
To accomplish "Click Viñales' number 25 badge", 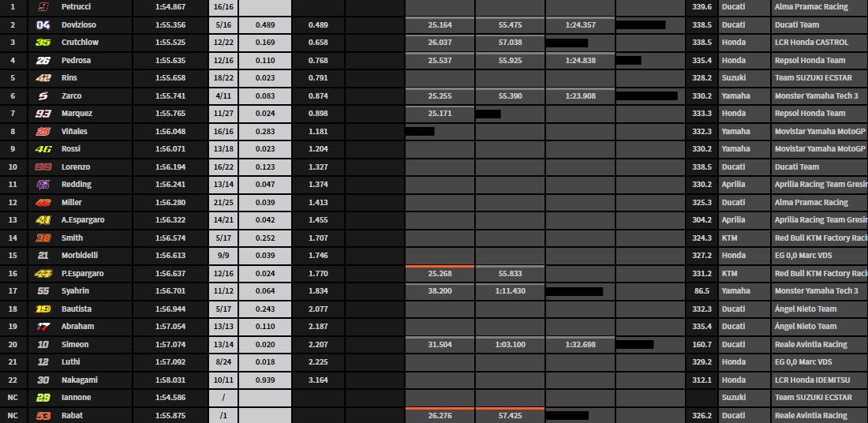I will point(43,131).
